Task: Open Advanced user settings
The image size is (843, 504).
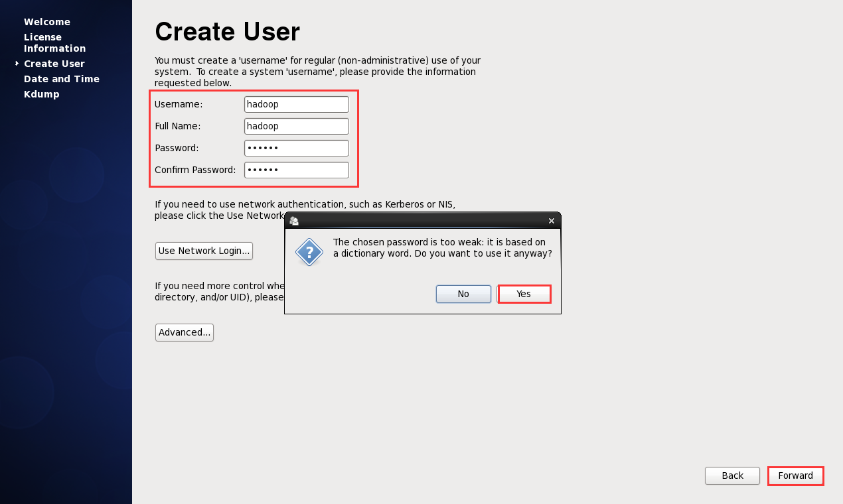Action: tap(185, 332)
